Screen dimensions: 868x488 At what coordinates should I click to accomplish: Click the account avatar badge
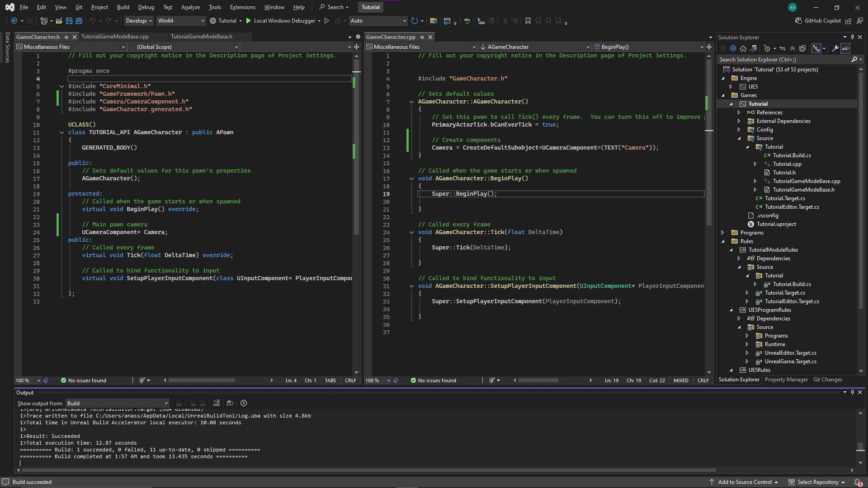[793, 7]
